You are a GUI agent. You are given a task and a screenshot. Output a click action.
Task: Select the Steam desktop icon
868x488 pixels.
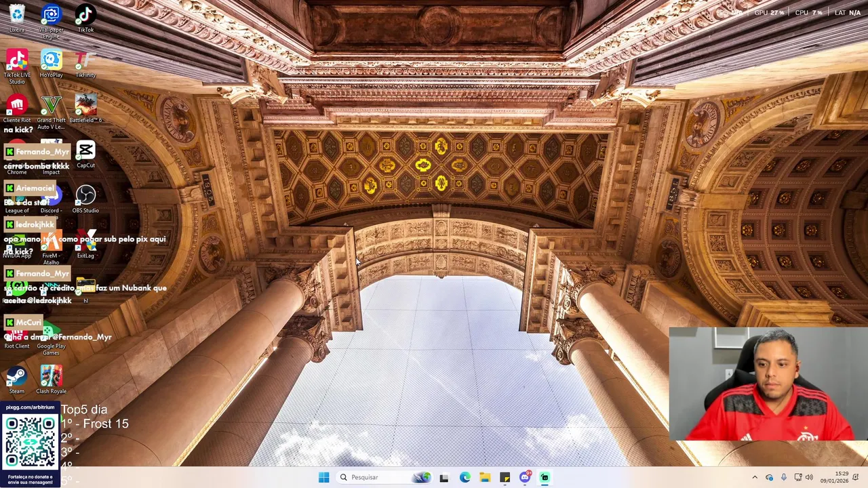[17, 380]
